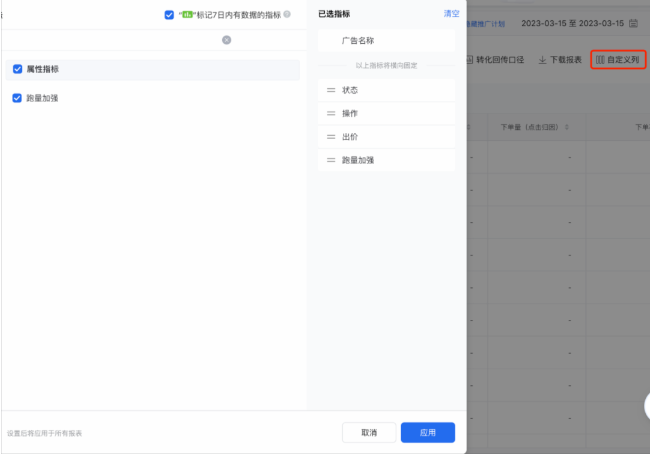Click the 下载报表 download button

[560, 60]
